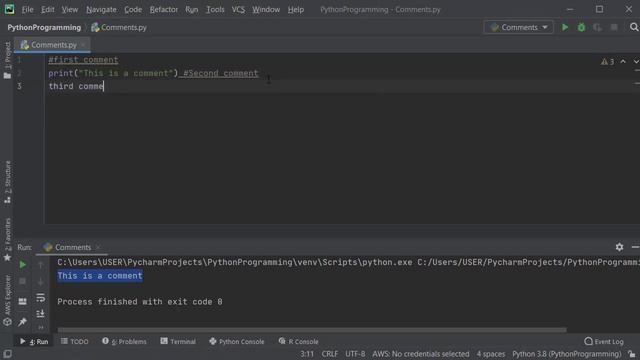This screenshot has width=640, height=360.
Task: Open the Code menu
Action: point(133,9)
